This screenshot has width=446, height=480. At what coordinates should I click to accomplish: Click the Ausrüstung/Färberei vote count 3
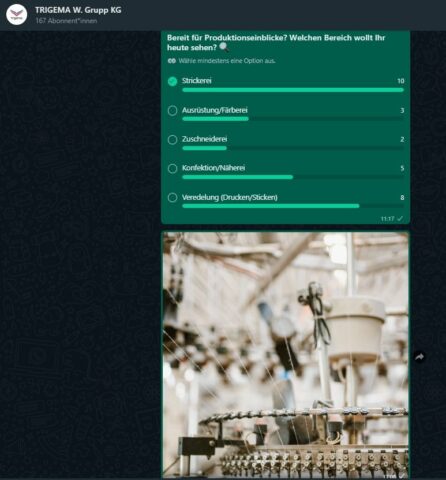tap(402, 110)
